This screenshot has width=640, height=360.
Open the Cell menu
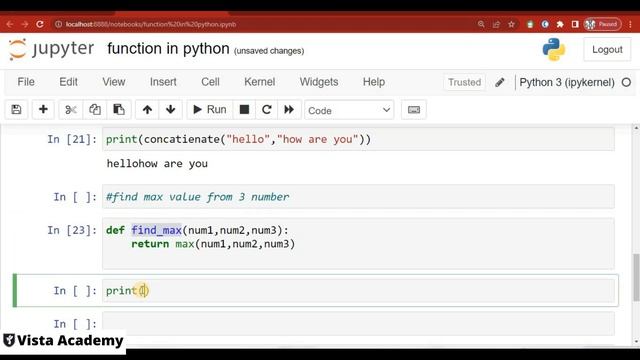point(210,82)
